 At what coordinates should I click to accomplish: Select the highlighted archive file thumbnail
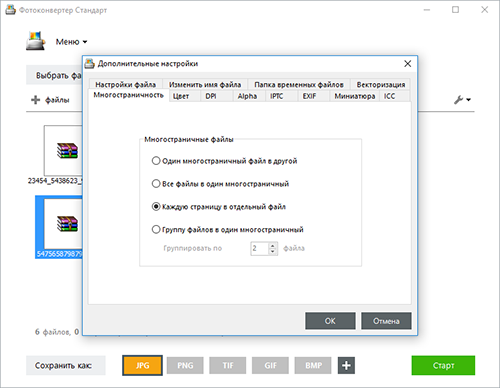[63, 224]
